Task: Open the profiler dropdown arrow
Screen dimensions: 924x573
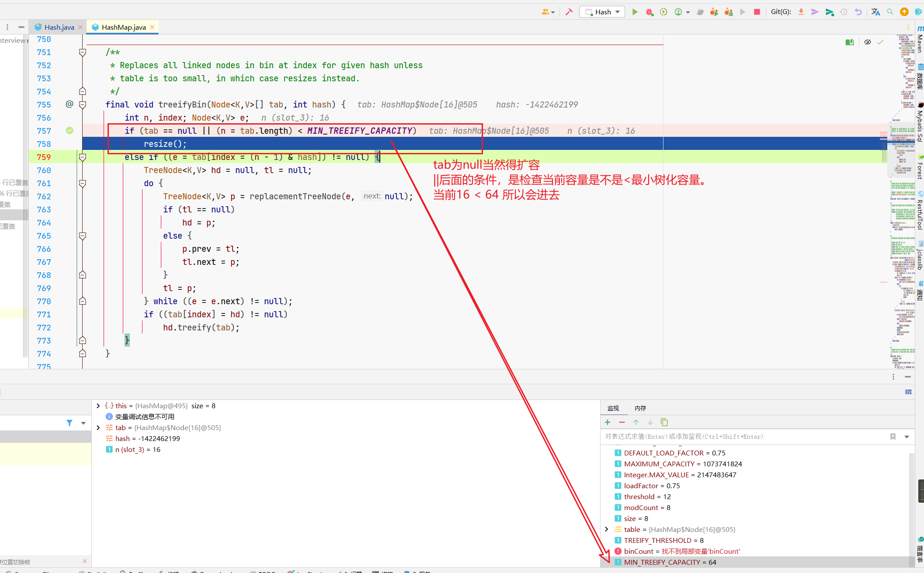Action: (688, 12)
